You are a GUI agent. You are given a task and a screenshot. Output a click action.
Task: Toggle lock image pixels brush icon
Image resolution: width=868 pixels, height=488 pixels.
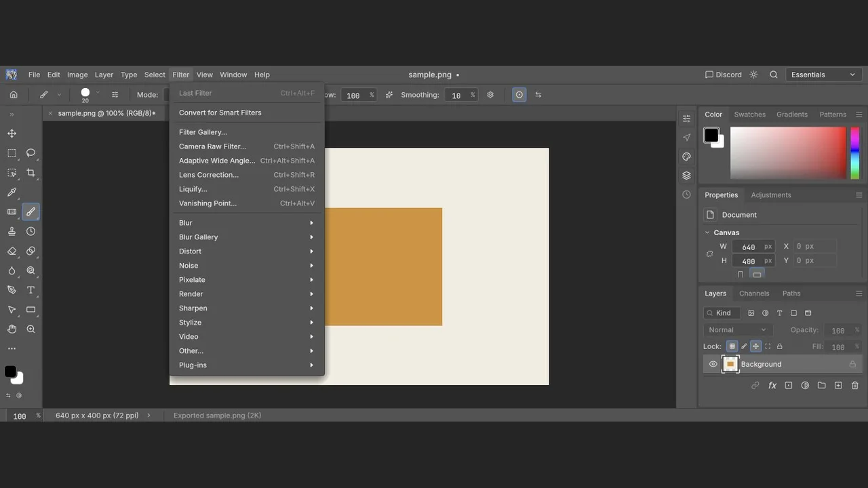[744, 346]
